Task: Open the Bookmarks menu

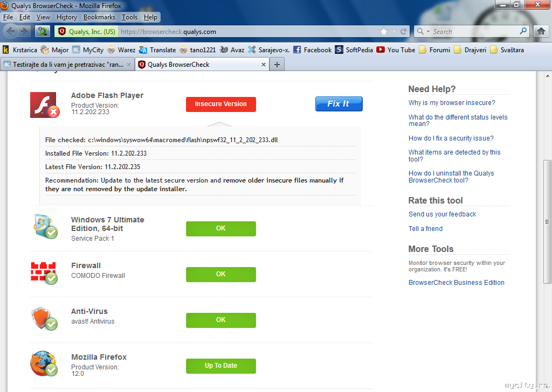Action: (x=99, y=17)
